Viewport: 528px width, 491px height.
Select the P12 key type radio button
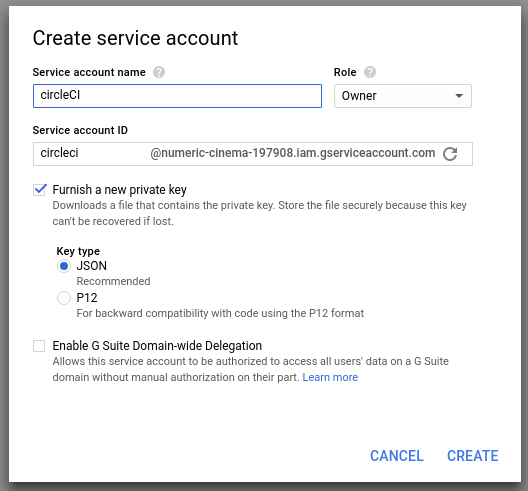[x=64, y=298]
